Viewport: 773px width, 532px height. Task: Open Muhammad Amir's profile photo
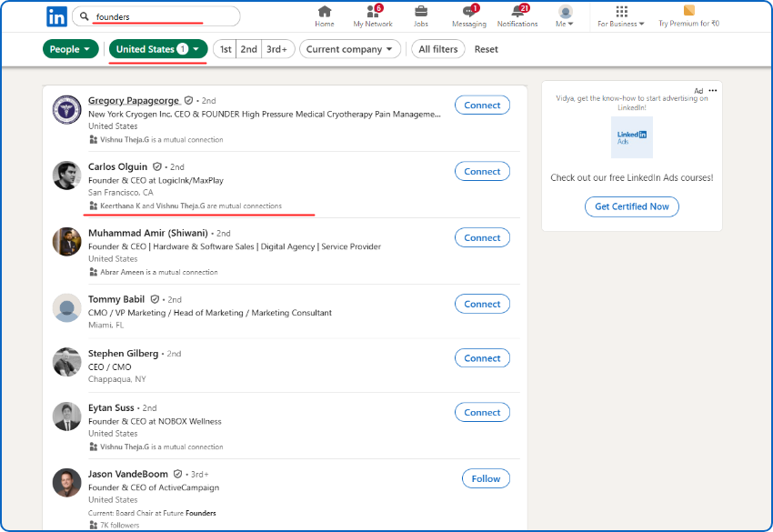[x=66, y=242]
